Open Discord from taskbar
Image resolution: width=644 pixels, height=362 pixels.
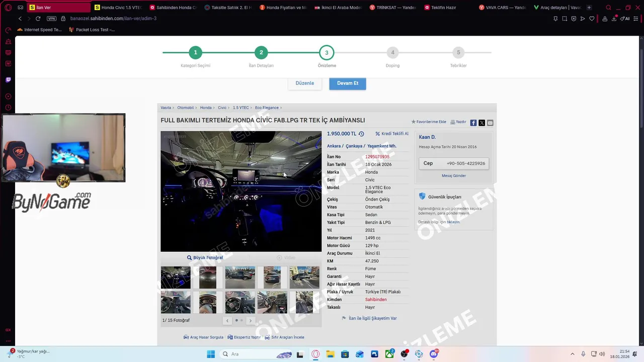click(x=434, y=354)
